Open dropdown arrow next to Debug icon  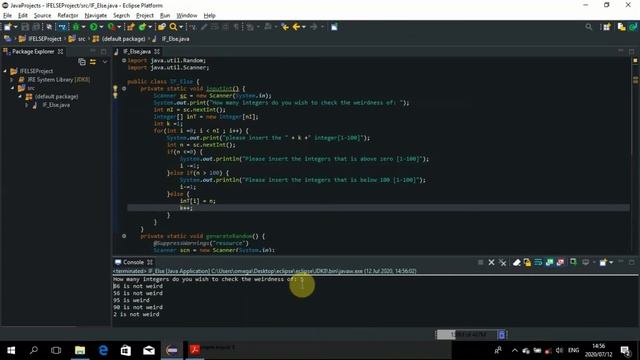click(x=83, y=27)
